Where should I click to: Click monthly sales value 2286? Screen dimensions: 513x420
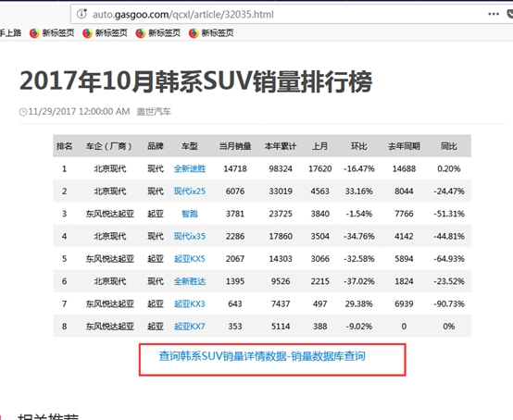point(235,236)
